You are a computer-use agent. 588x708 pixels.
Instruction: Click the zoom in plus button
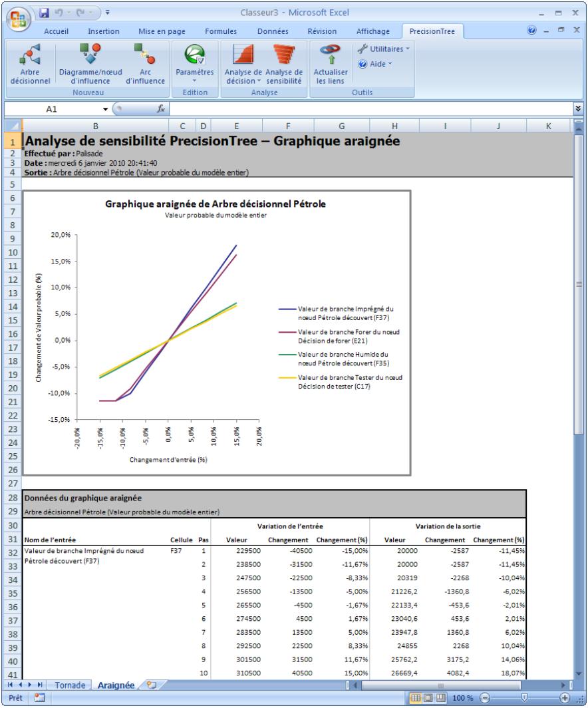[x=565, y=697]
